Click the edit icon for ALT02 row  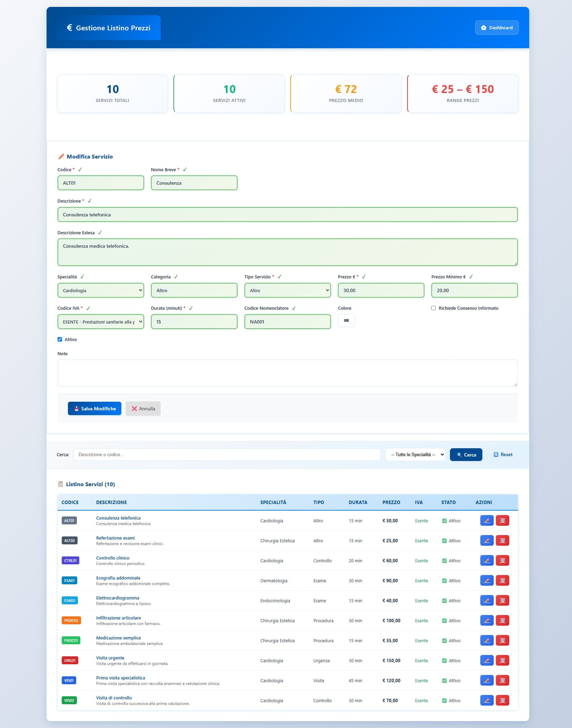point(486,541)
